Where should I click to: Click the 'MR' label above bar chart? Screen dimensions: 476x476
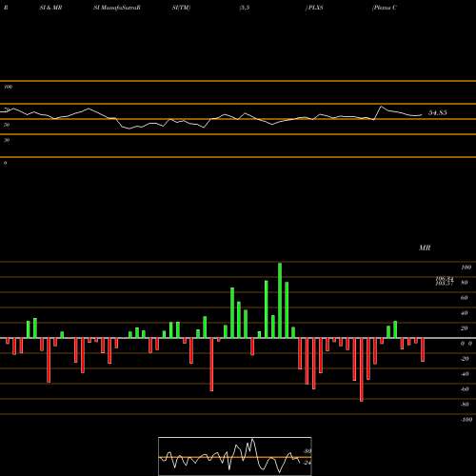[425, 248]
